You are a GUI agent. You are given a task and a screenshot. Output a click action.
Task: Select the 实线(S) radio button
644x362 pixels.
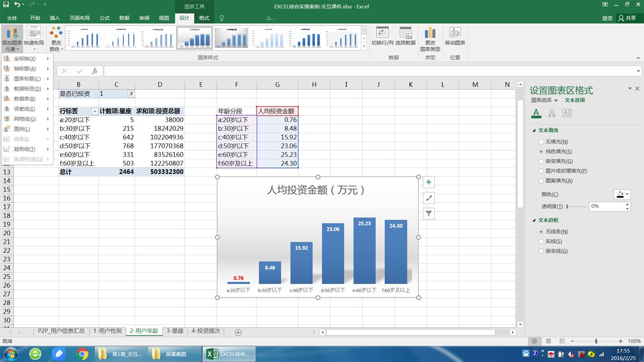pos(541,241)
